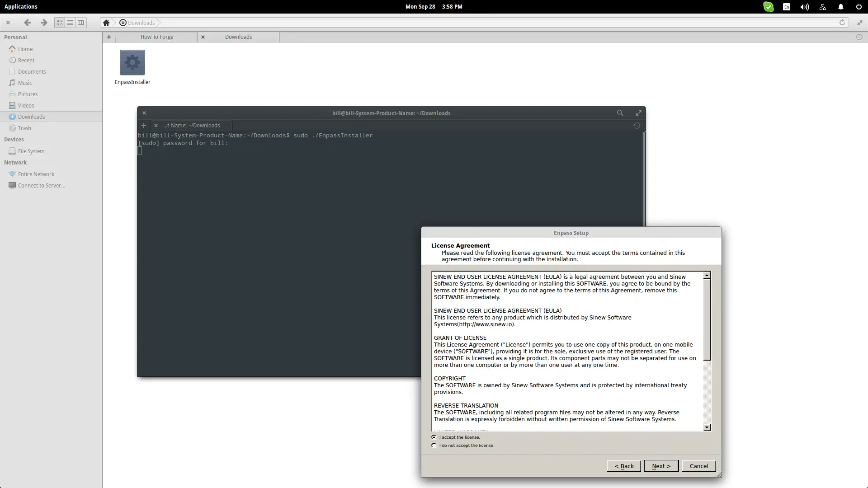Switch to Downloads file manager tab
Image resolution: width=868 pixels, height=488 pixels.
(239, 37)
